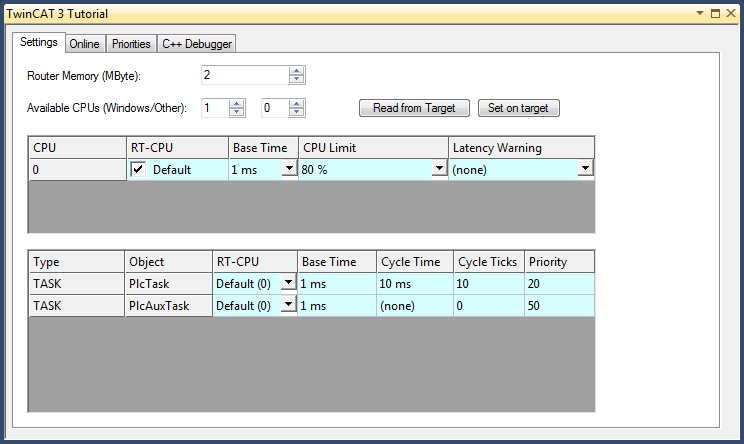Image resolution: width=744 pixels, height=444 pixels.
Task: Decrease Router Memory with the down arrow
Action: pyautogui.click(x=297, y=79)
